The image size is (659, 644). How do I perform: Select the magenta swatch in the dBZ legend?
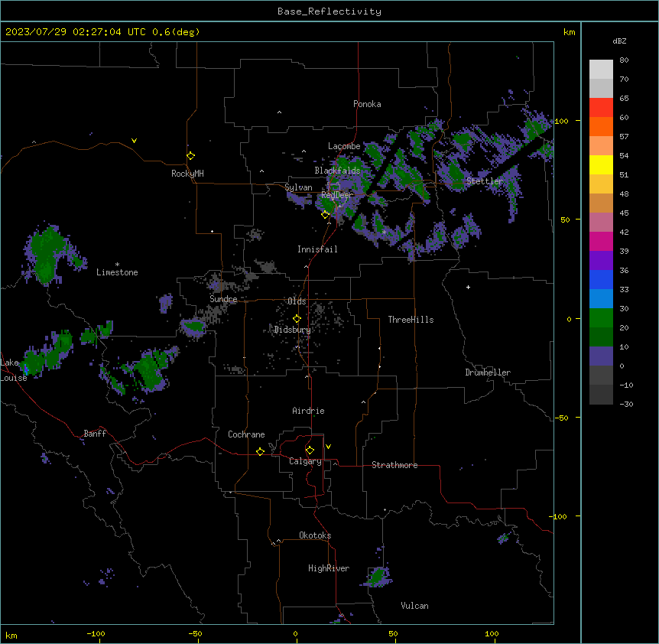601,241
